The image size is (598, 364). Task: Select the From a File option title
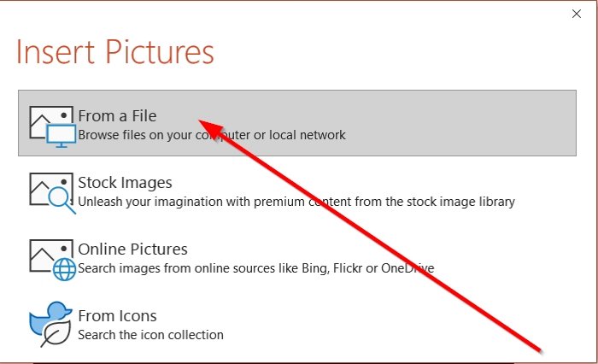click(x=117, y=115)
